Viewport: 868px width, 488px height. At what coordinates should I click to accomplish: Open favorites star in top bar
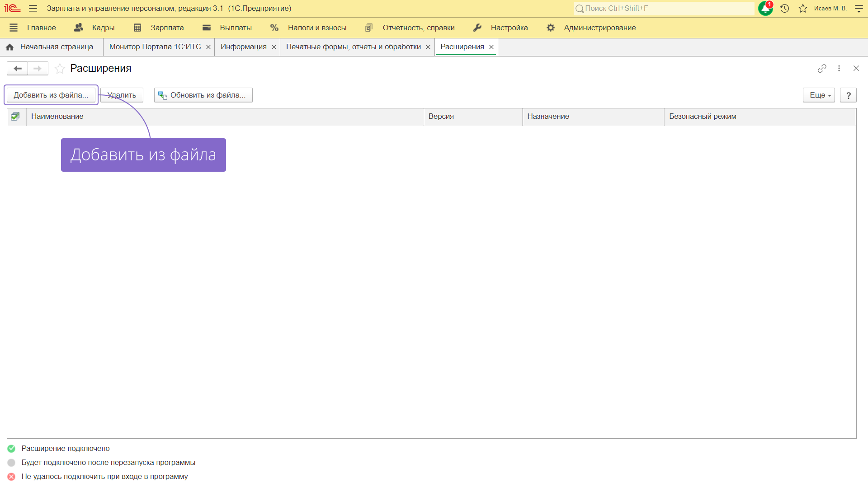click(x=803, y=9)
